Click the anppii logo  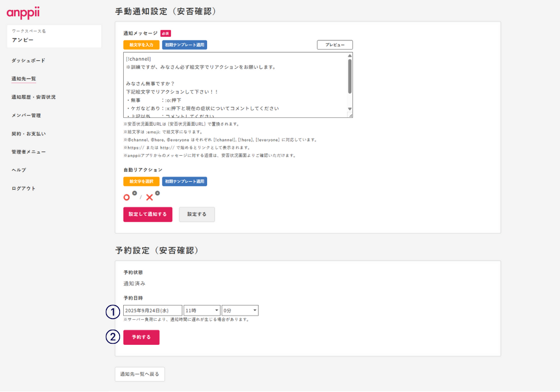(x=23, y=13)
